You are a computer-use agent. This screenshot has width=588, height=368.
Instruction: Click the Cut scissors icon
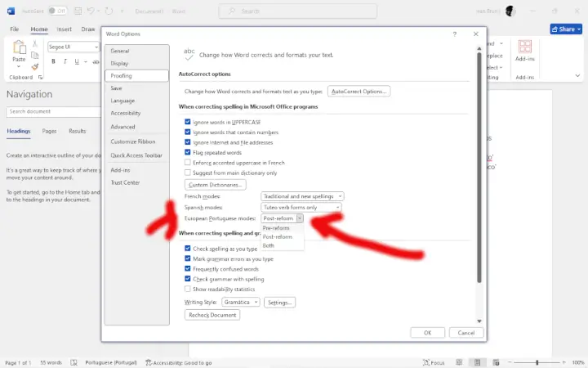click(35, 43)
